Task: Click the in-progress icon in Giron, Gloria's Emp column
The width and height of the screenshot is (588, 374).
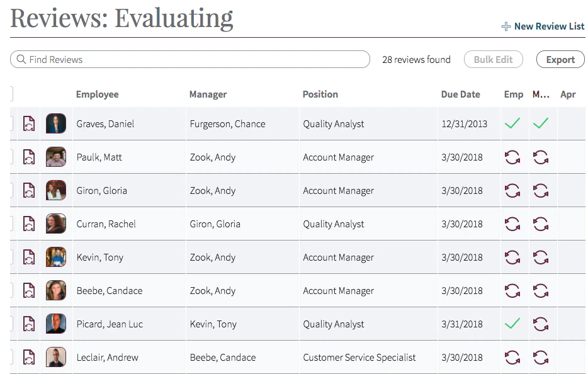Action: point(514,190)
